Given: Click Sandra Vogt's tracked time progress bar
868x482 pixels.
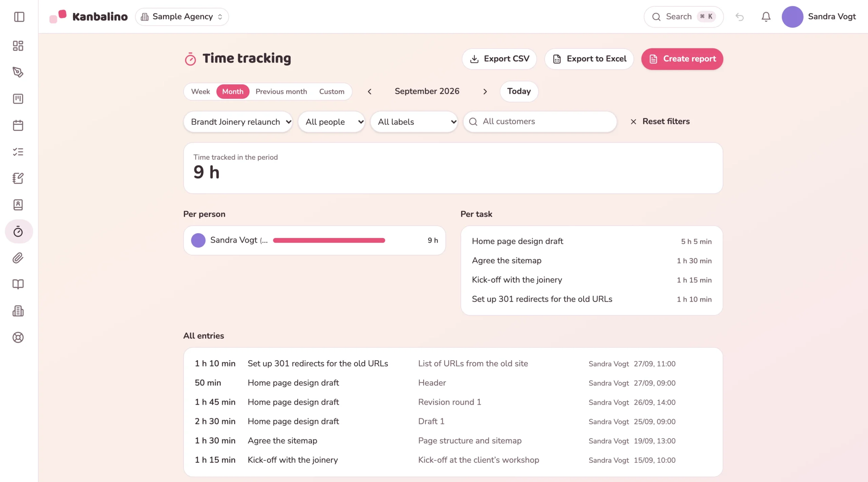Looking at the screenshot, I should click(329, 240).
